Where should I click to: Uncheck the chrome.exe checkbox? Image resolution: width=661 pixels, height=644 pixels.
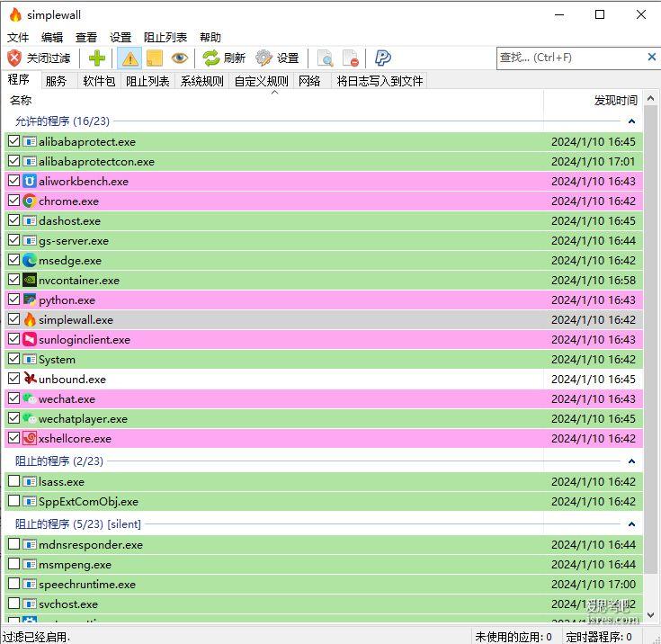click(13, 201)
